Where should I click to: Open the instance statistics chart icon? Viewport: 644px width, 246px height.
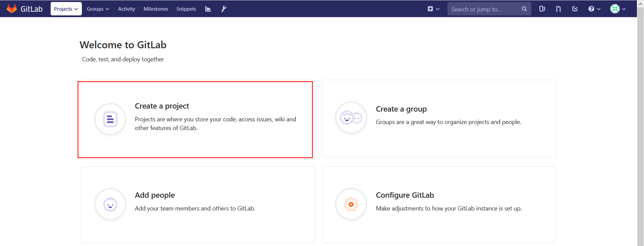pos(208,9)
